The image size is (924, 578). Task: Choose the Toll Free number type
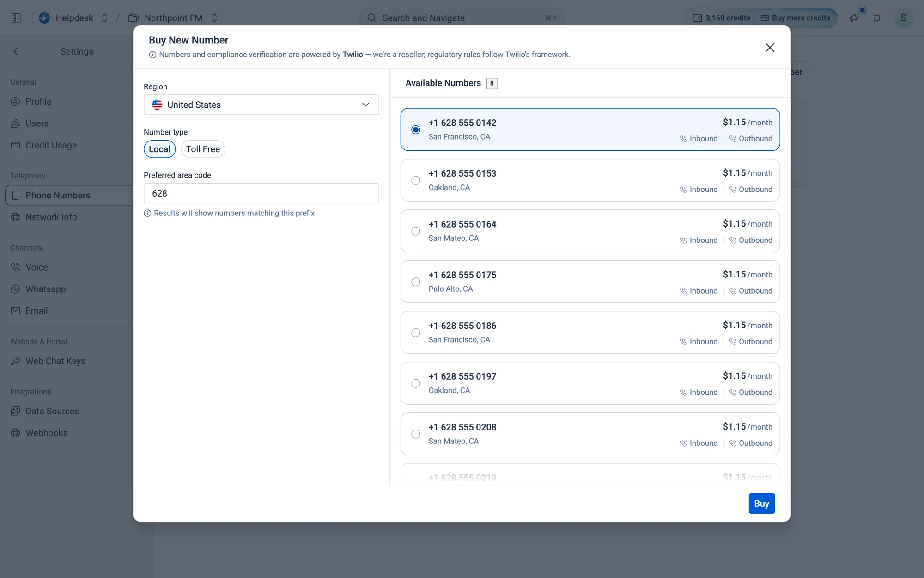203,149
